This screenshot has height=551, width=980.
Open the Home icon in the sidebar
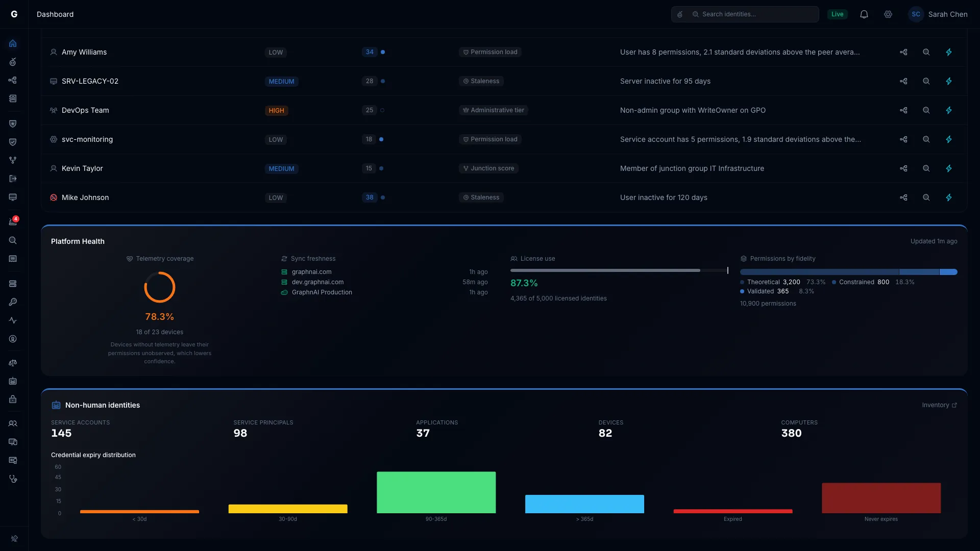[x=13, y=43]
